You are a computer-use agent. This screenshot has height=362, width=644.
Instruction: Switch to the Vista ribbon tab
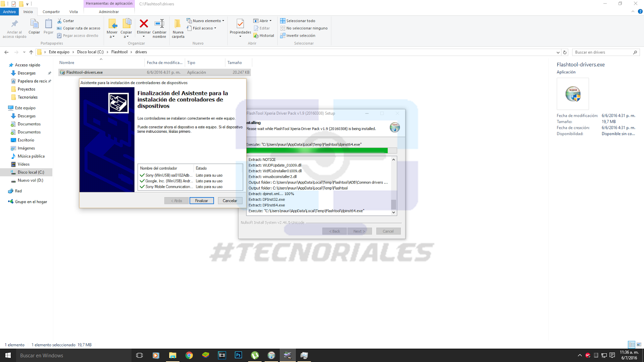coord(74,12)
